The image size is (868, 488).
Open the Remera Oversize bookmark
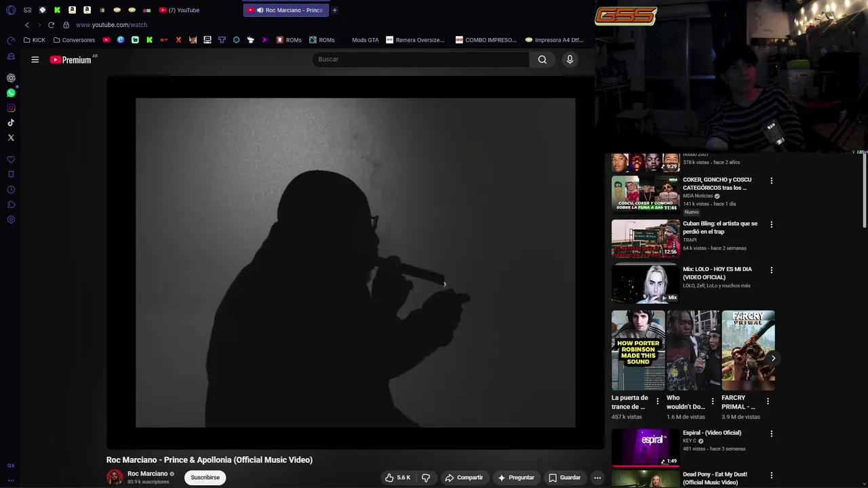click(415, 40)
